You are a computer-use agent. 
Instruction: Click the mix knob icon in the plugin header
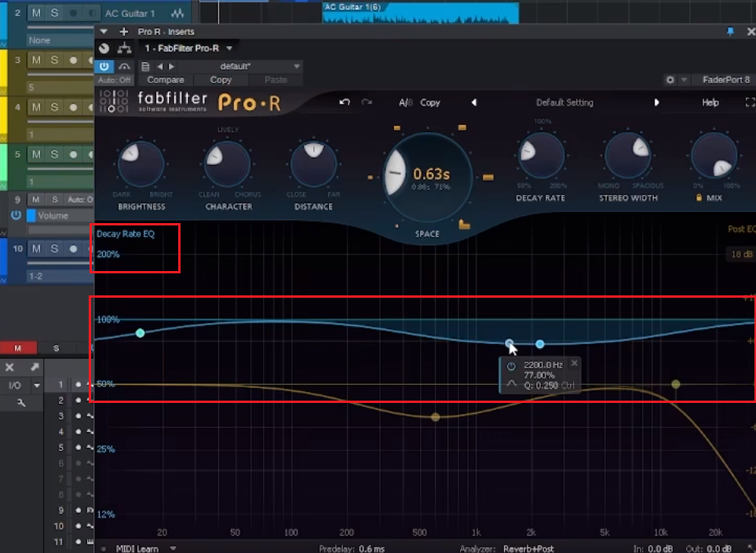[104, 48]
